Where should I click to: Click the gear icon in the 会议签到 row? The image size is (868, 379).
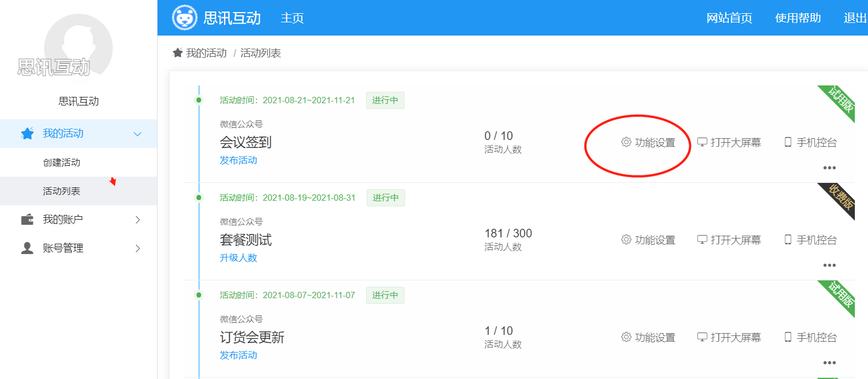[626, 142]
